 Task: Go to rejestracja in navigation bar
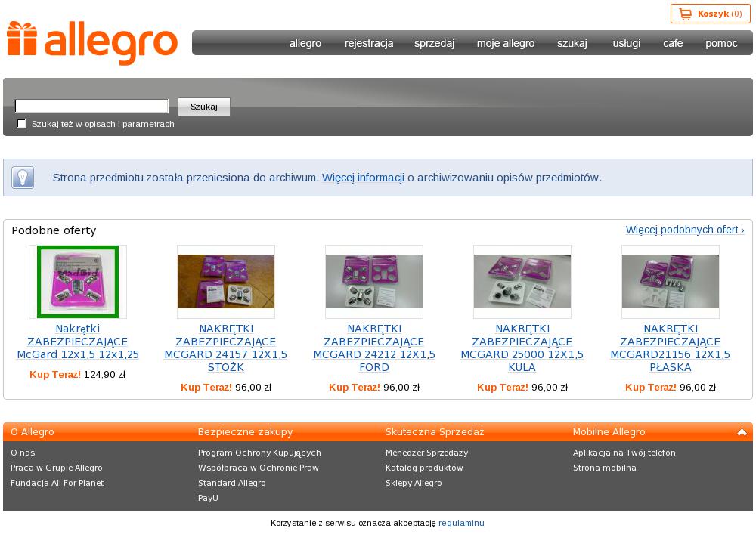(x=369, y=43)
